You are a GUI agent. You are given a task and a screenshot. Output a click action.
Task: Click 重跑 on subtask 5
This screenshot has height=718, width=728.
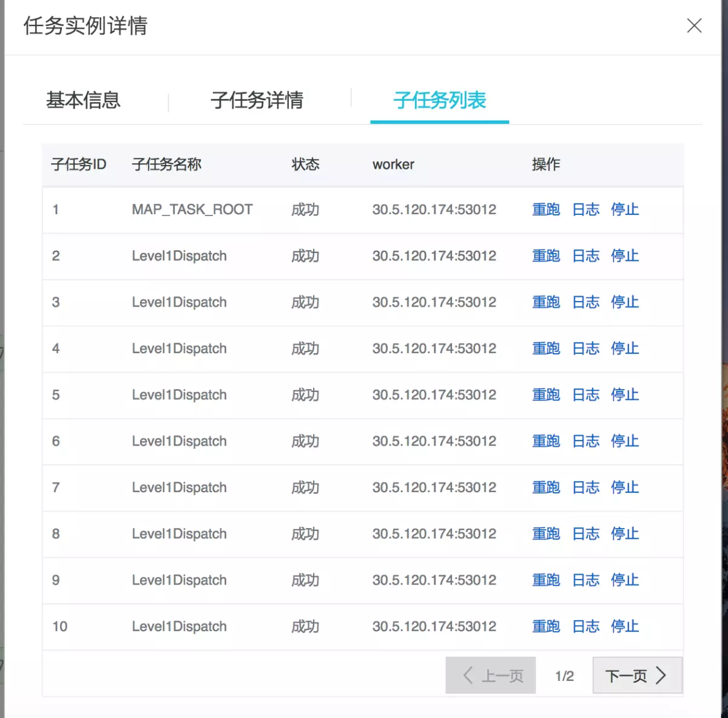[545, 395]
